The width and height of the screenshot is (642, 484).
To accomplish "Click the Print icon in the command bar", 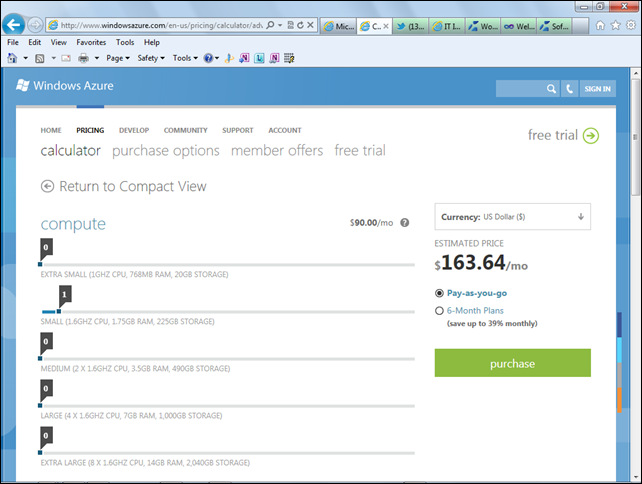I will 84,58.
